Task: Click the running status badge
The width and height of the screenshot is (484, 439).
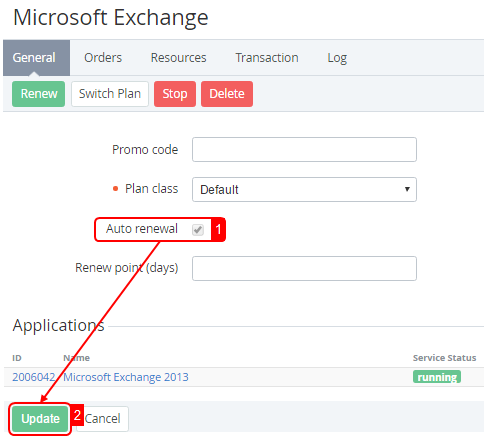Action: pyautogui.click(x=437, y=377)
